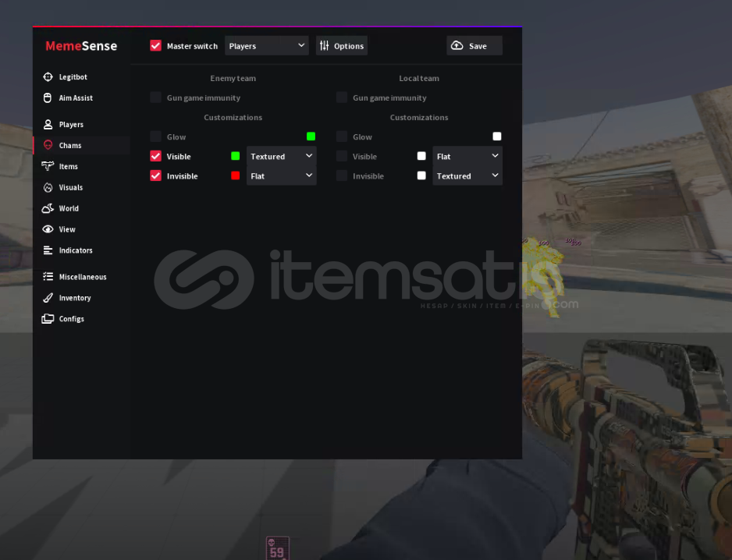Click the Legitbot crosshair icon
732x560 pixels.
click(x=48, y=77)
